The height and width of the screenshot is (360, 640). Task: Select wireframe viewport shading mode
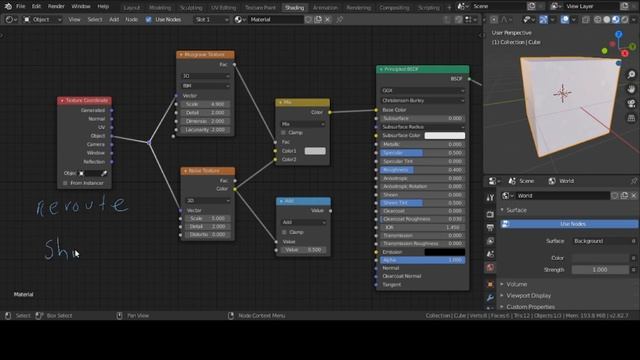click(598, 20)
